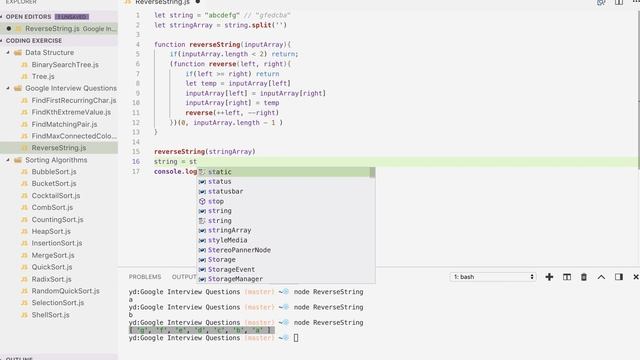Kill terminal with trash icon

click(584, 277)
